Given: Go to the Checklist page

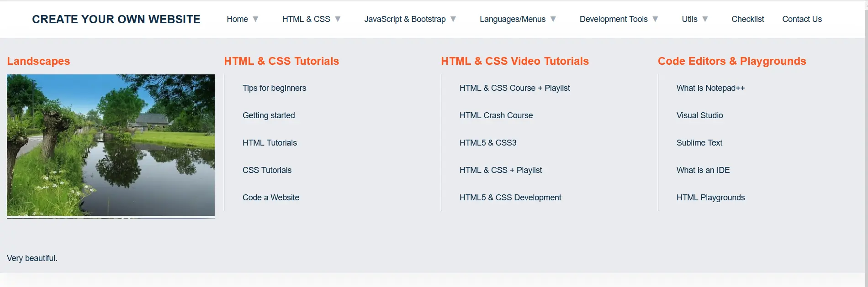Looking at the screenshot, I should (747, 19).
